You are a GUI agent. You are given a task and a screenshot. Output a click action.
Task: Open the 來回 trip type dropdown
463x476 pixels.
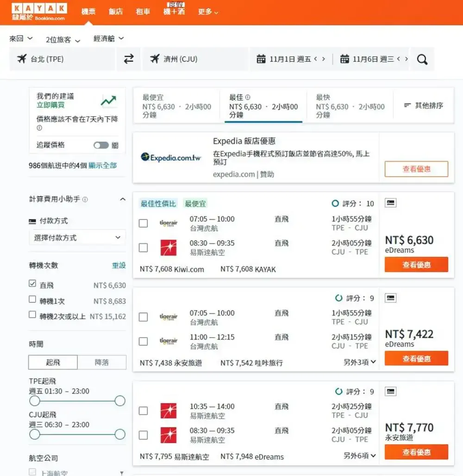click(21, 38)
